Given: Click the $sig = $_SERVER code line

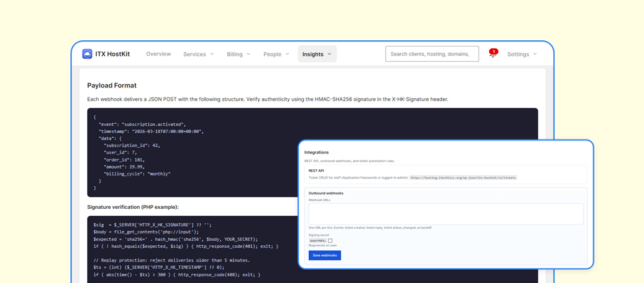Looking at the screenshot, I should coord(152,225).
